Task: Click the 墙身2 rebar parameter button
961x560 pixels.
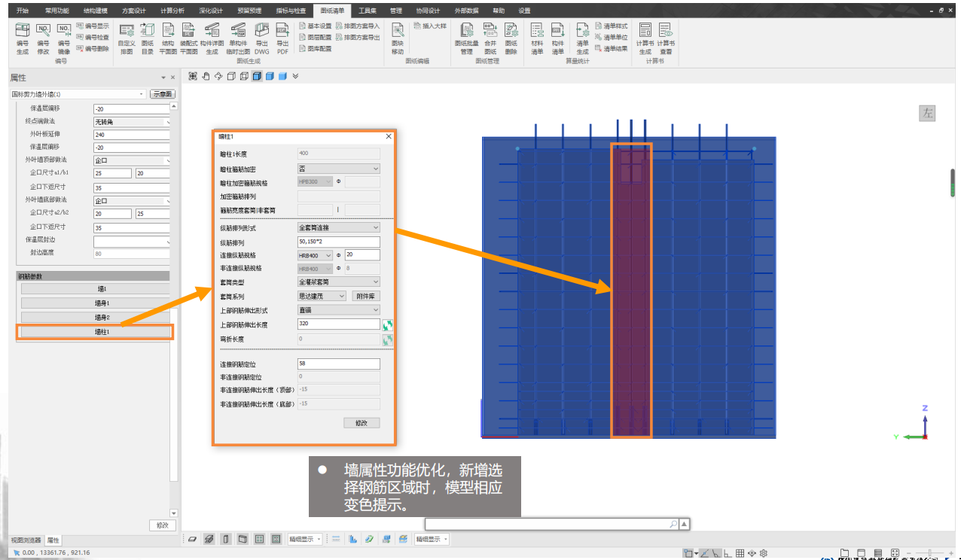Action: pyautogui.click(x=95, y=317)
